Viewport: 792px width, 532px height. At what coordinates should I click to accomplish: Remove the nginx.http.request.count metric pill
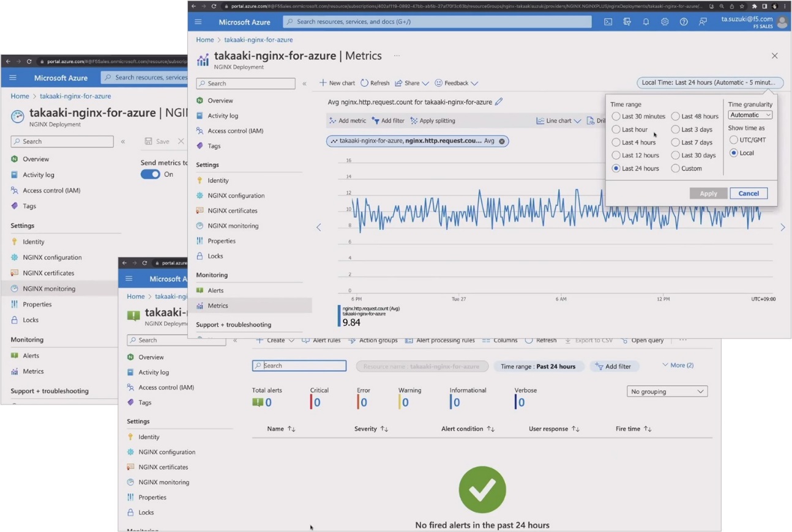pyautogui.click(x=502, y=141)
